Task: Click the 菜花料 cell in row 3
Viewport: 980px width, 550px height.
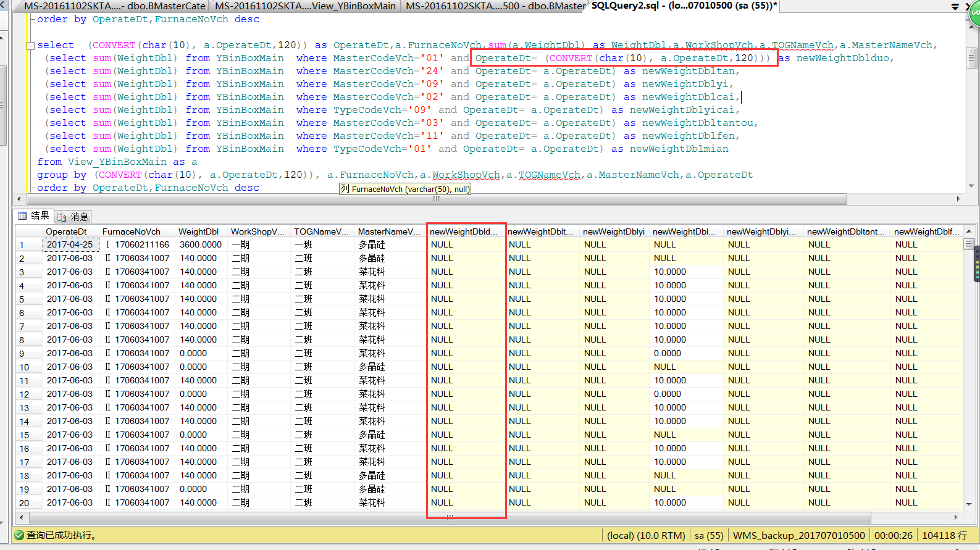Action: coord(391,272)
